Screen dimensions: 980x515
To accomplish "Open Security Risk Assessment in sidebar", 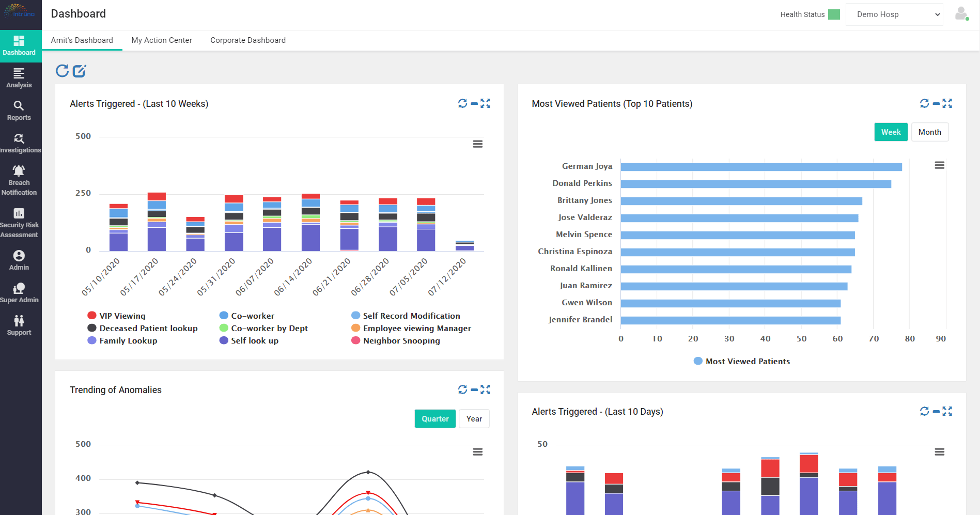I will coord(19,223).
